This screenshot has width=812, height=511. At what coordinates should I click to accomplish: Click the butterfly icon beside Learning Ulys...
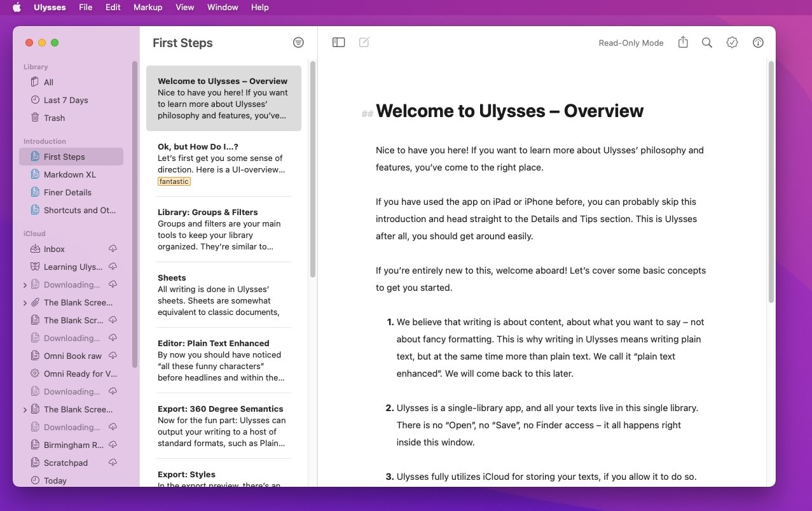[34, 267]
